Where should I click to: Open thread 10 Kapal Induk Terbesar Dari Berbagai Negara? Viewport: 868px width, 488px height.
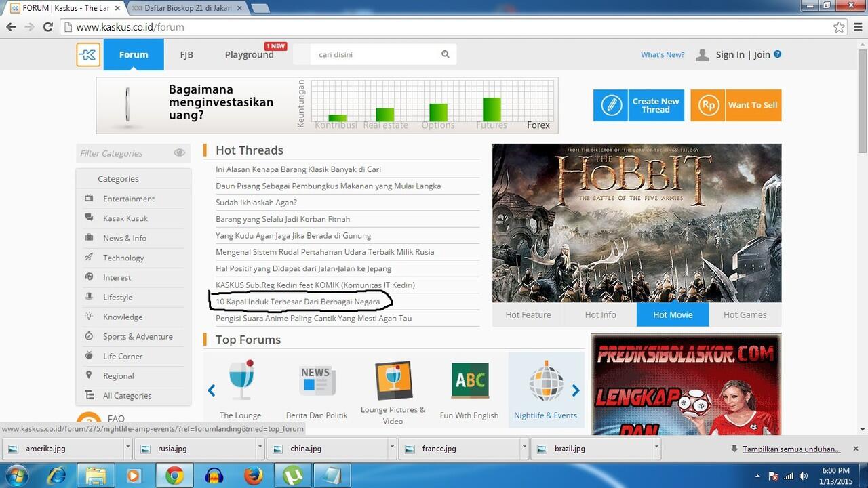click(298, 301)
